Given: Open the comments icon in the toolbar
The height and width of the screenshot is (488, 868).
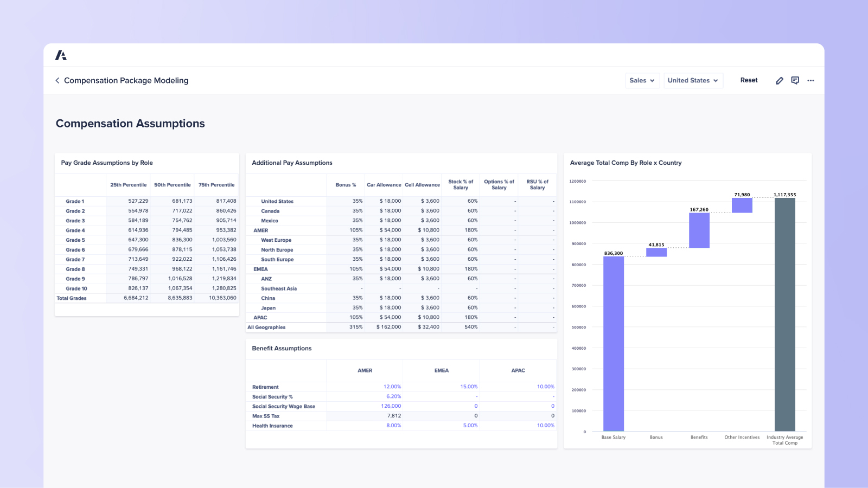Looking at the screenshot, I should tap(795, 80).
